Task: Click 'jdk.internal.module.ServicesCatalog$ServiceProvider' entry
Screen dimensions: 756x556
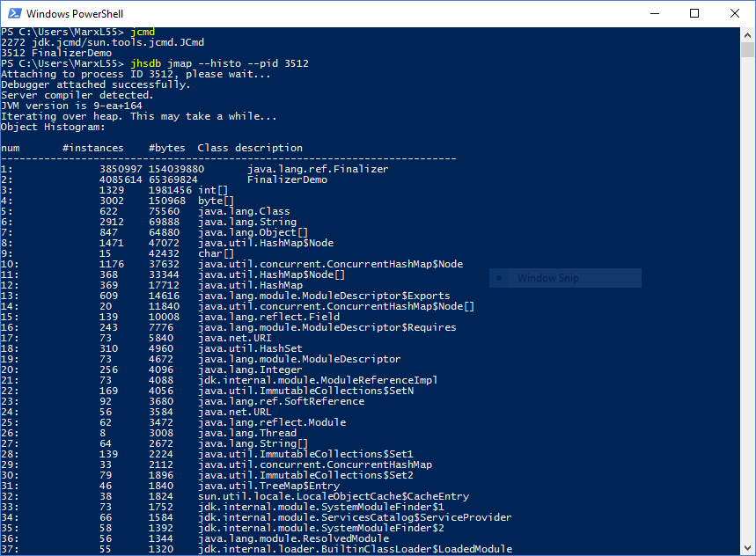Action: point(355,517)
